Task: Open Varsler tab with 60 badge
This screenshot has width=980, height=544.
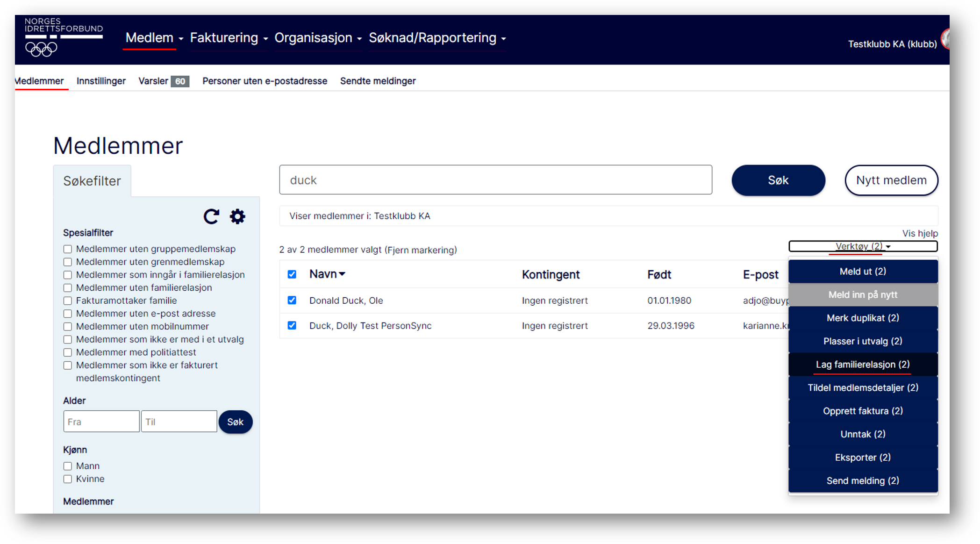Action: click(164, 81)
